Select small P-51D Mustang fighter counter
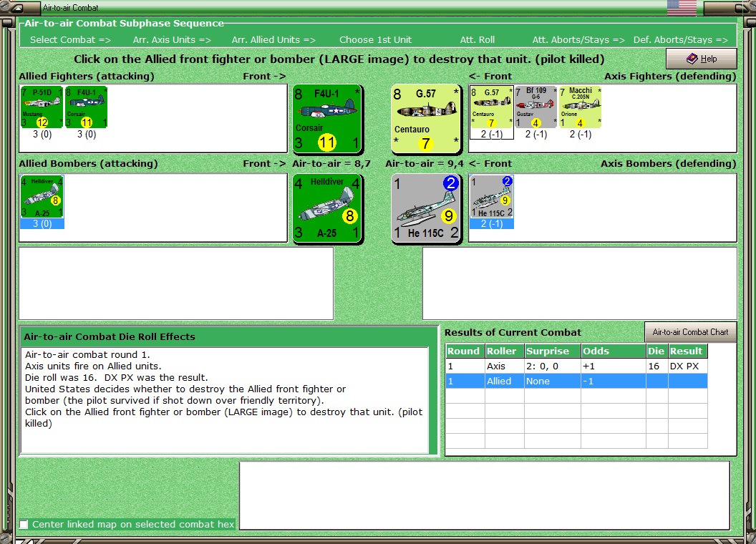The height and width of the screenshot is (544, 756). (42, 107)
